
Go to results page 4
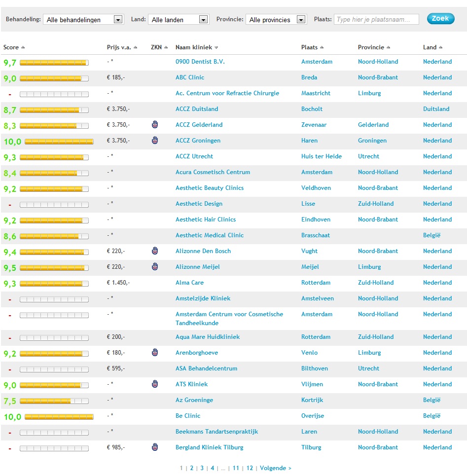213,468
